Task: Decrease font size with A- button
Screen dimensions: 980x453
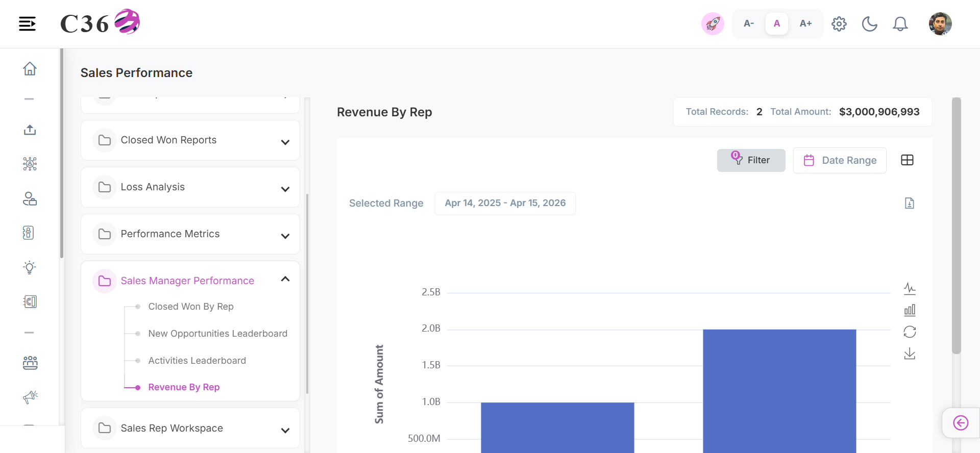Action: point(749,23)
